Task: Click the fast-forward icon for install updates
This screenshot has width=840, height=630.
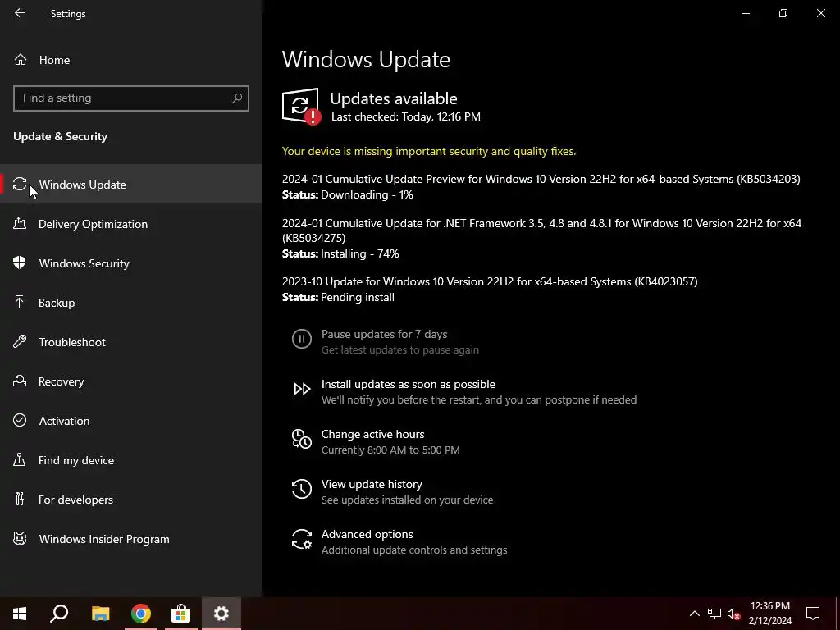Action: [x=302, y=389]
